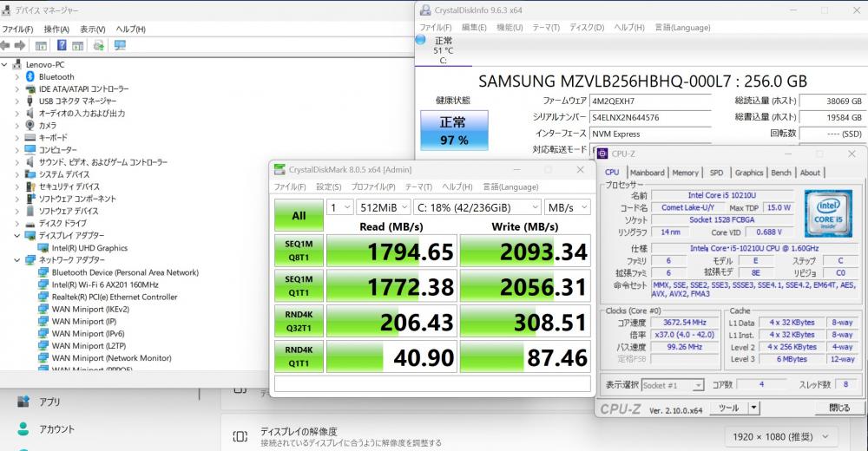Open ファイル(F) menu in Device Manager
Screen dimensions: 868x451
coord(17,29)
